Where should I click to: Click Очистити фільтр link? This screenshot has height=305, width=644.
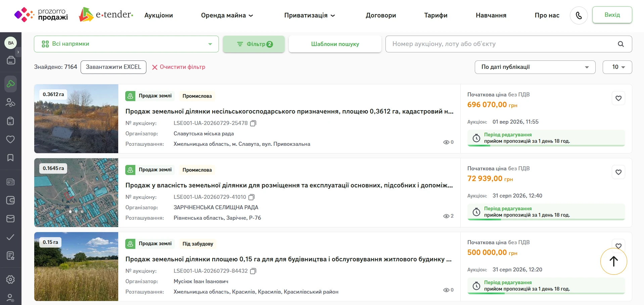point(179,67)
